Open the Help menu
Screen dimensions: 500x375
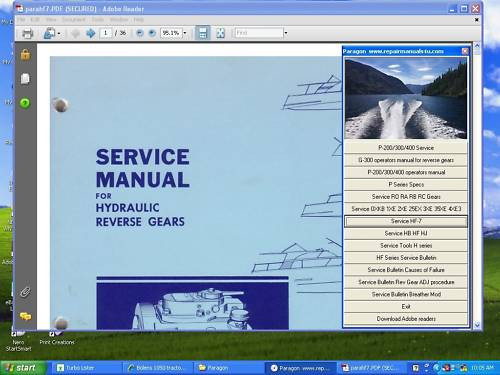coord(138,20)
